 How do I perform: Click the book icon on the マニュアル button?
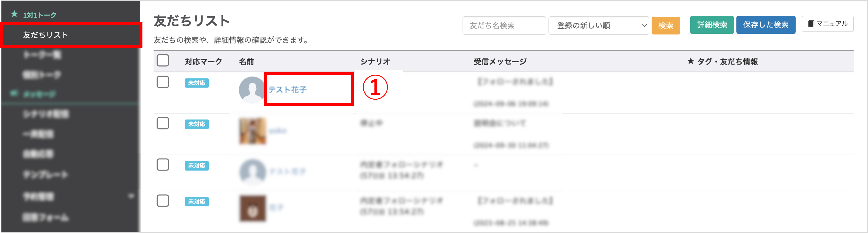tap(811, 24)
